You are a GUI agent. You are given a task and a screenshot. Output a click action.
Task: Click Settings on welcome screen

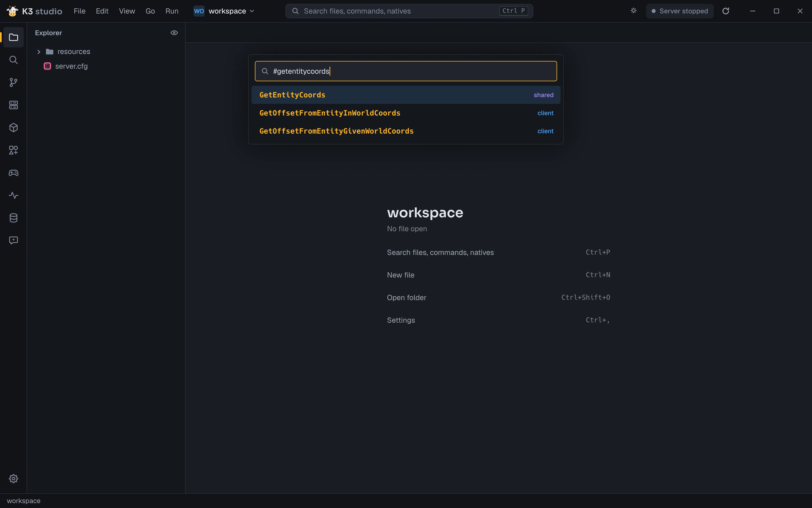(x=499, y=320)
